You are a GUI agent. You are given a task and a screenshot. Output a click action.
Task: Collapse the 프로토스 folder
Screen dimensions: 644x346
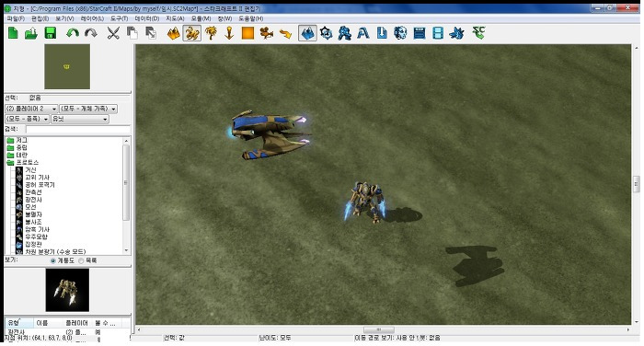coord(23,162)
